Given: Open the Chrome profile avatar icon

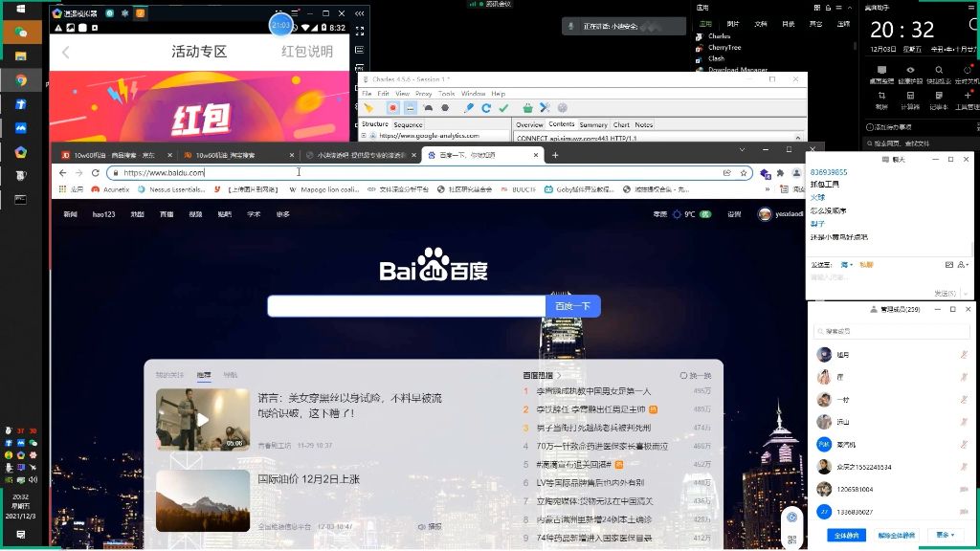Looking at the screenshot, I should pos(796,173).
